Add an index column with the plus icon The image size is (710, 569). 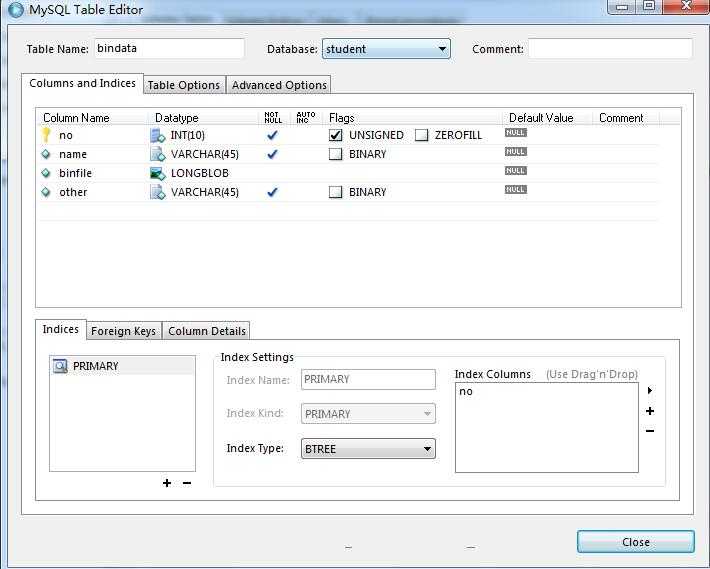tap(650, 411)
